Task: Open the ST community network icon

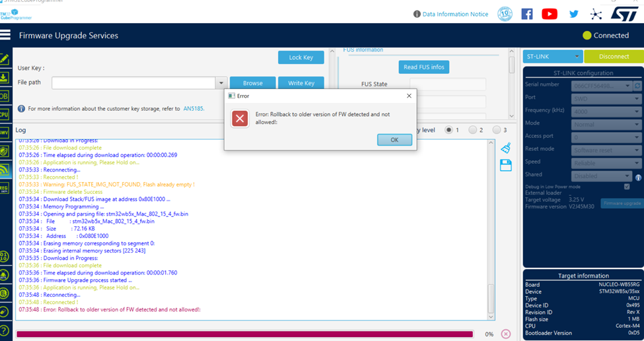Action: [x=596, y=15]
